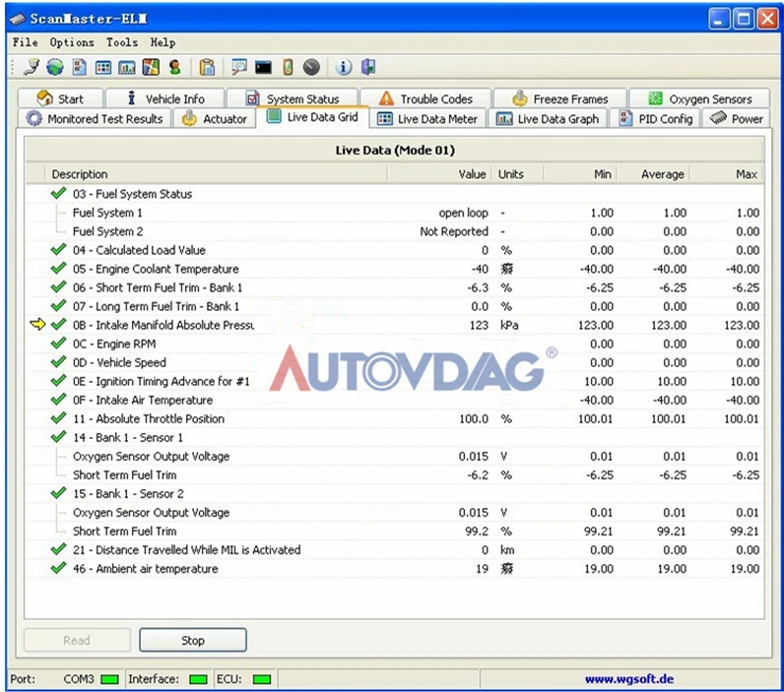
Task: Switch to the Actuator tab
Action: (214, 119)
